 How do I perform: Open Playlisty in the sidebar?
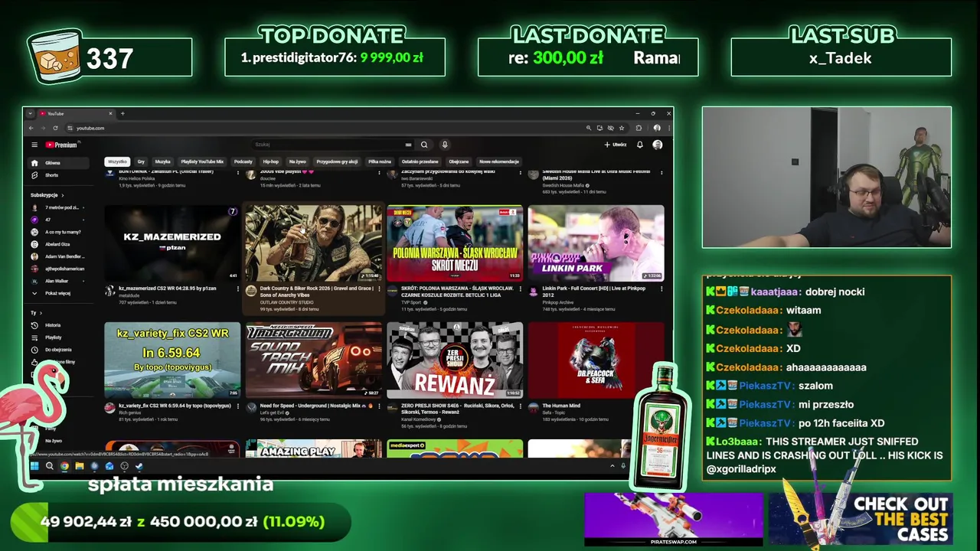click(x=57, y=337)
